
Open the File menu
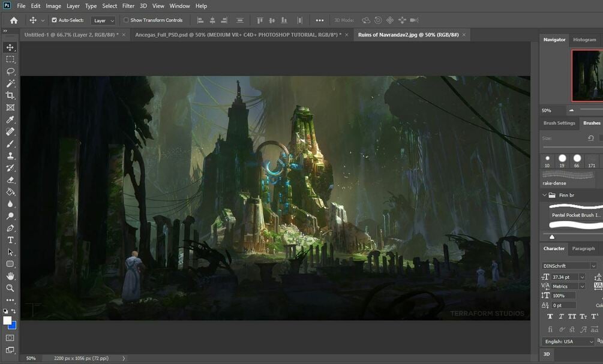pyautogui.click(x=21, y=6)
